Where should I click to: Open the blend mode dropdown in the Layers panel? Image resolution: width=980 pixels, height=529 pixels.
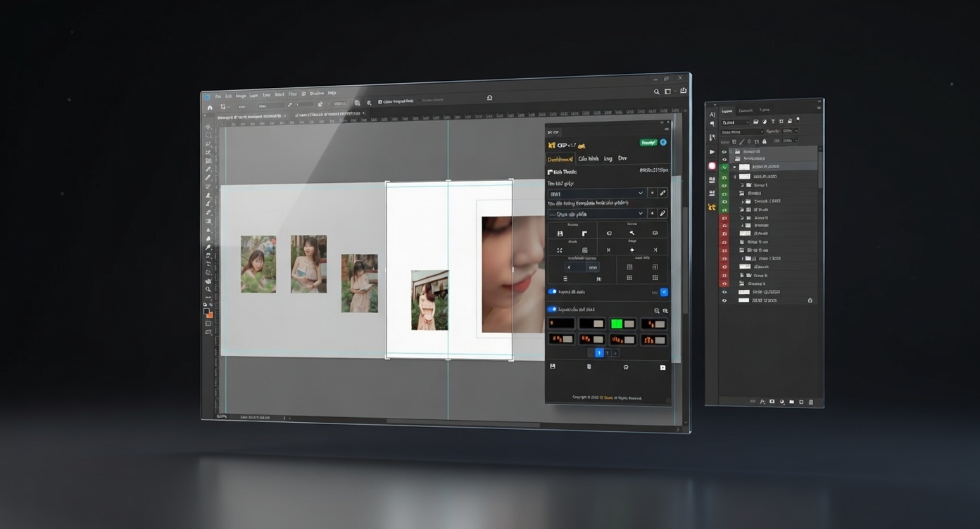742,132
